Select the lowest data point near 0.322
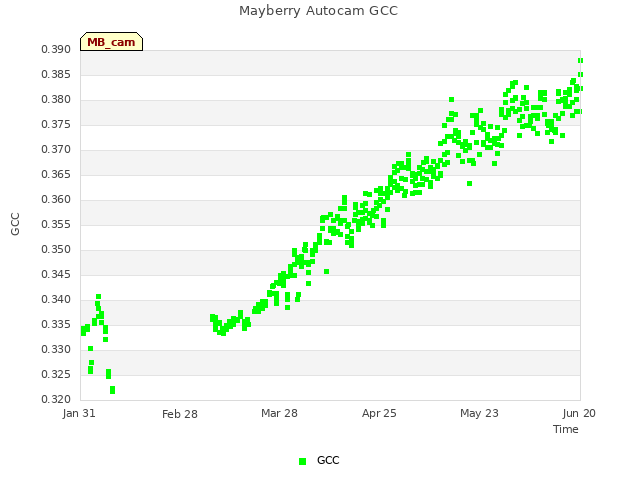Viewport: 640px width, 480px height. (x=113, y=391)
